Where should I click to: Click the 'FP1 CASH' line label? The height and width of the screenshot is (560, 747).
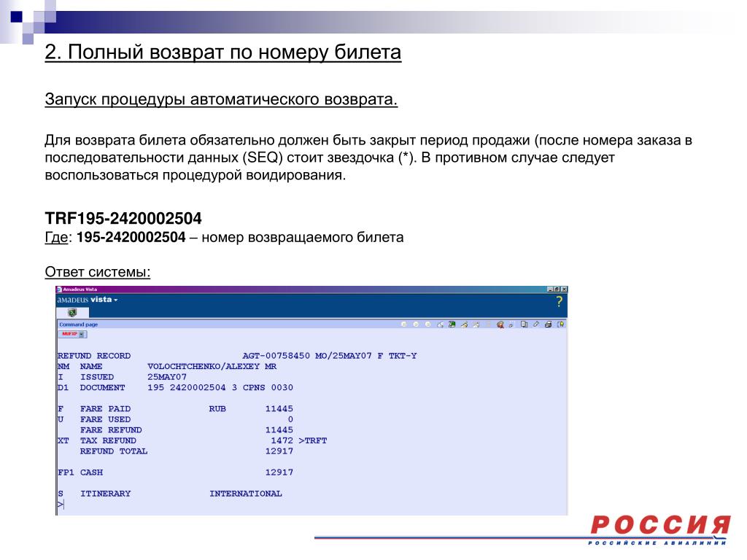[80, 472]
